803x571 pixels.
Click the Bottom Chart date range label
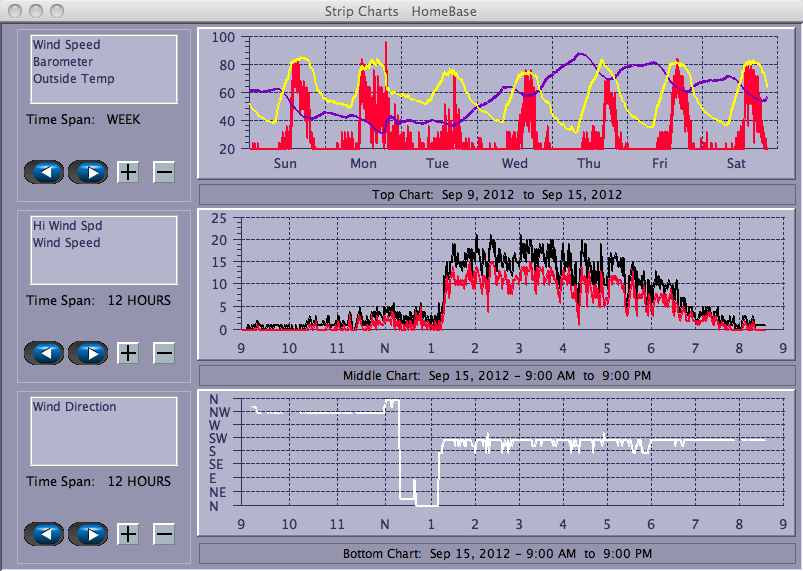(x=496, y=553)
